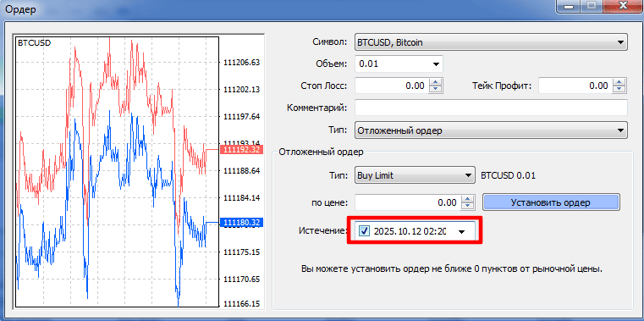Toggle the Истечение expiration checkbox

[x=364, y=231]
